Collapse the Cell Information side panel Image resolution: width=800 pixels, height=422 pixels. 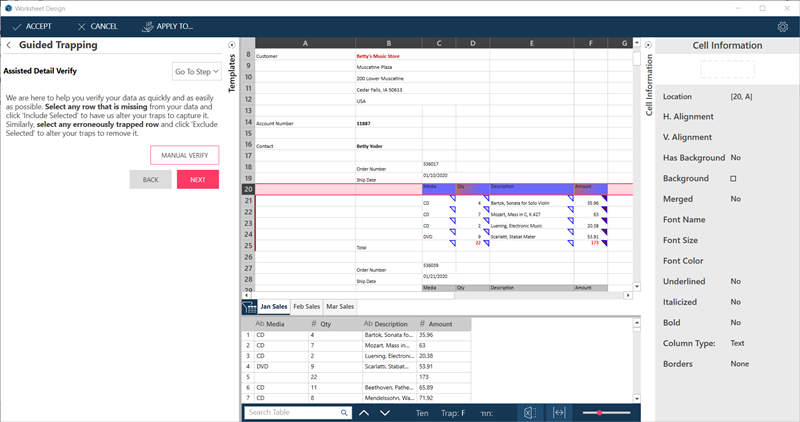(x=647, y=45)
